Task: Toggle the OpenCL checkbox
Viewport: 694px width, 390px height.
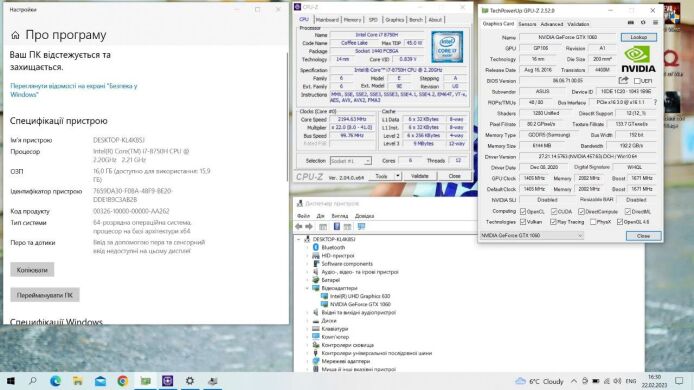Action: (x=523, y=212)
